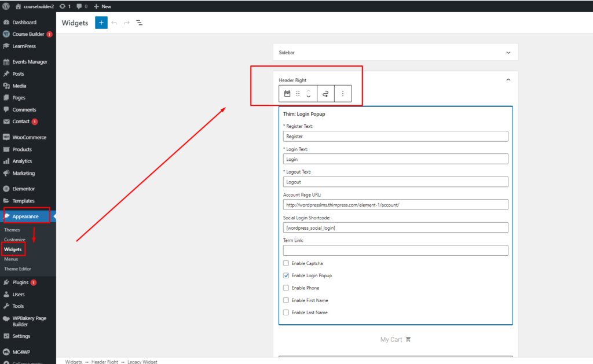This screenshot has width=593, height=364.
Task: Uncheck Enable Login Popup checkbox
Action: tap(286, 275)
